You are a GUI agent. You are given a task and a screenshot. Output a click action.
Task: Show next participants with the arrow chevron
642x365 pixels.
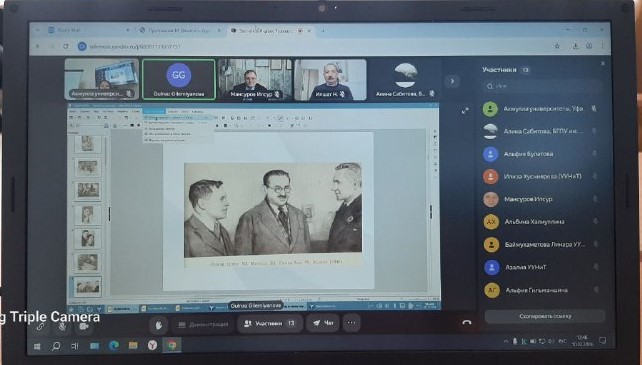452,81
